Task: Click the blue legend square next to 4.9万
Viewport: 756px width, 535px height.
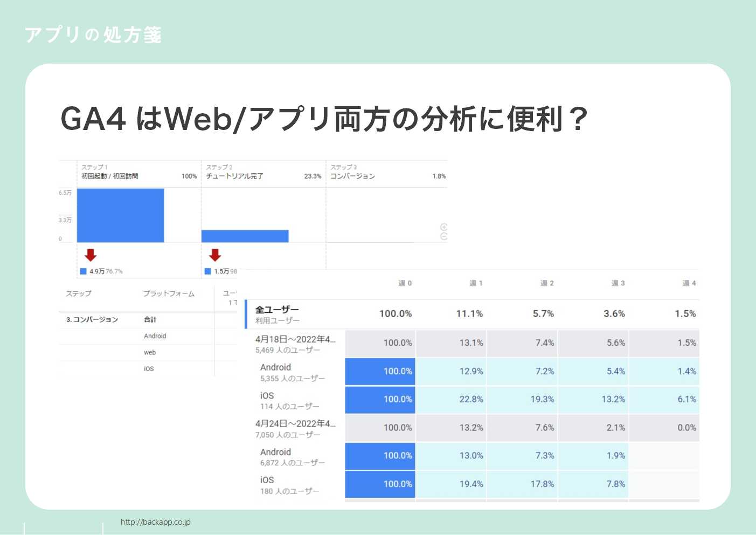Action: point(82,271)
